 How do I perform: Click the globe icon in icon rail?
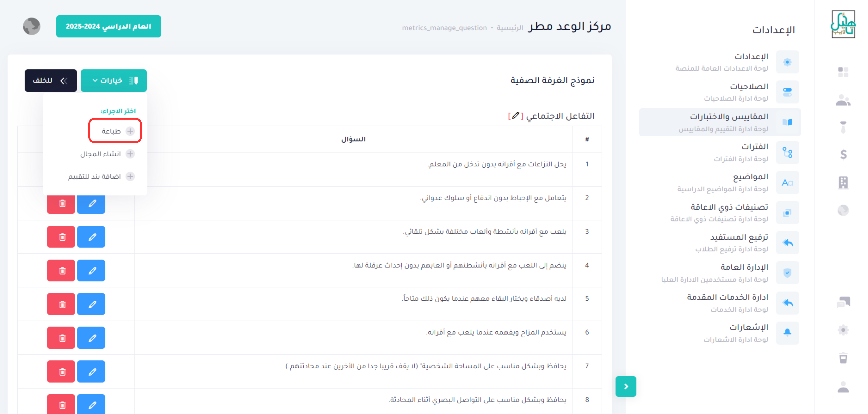[843, 210]
